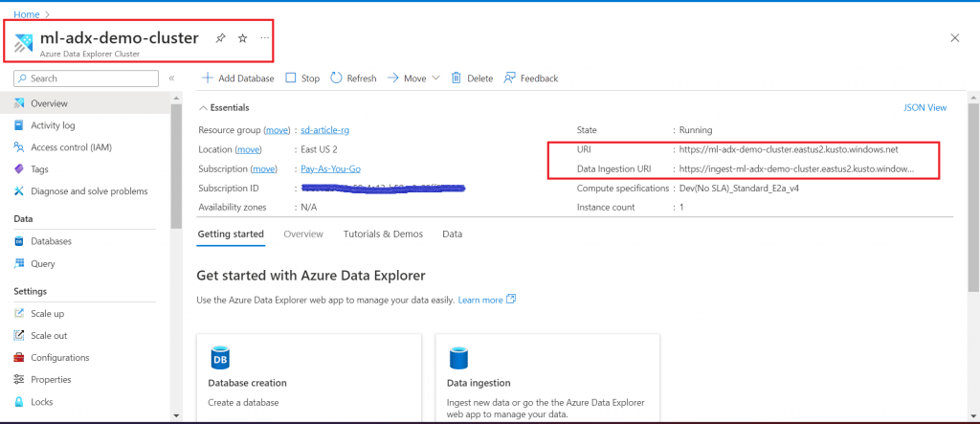The width and height of the screenshot is (980, 424).
Task: Open Feedback from the toolbar
Action: pos(510,78)
